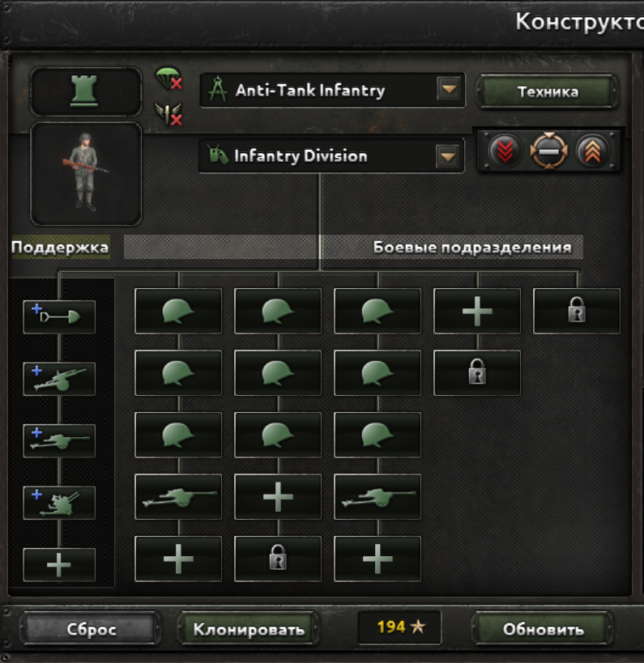This screenshot has height=663, width=644.
Task: Click the Клонировать clone button
Action: [249, 629]
